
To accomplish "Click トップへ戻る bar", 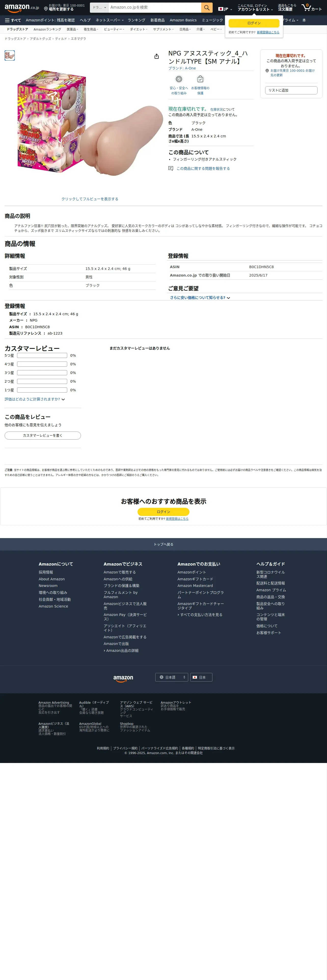I will (163, 544).
